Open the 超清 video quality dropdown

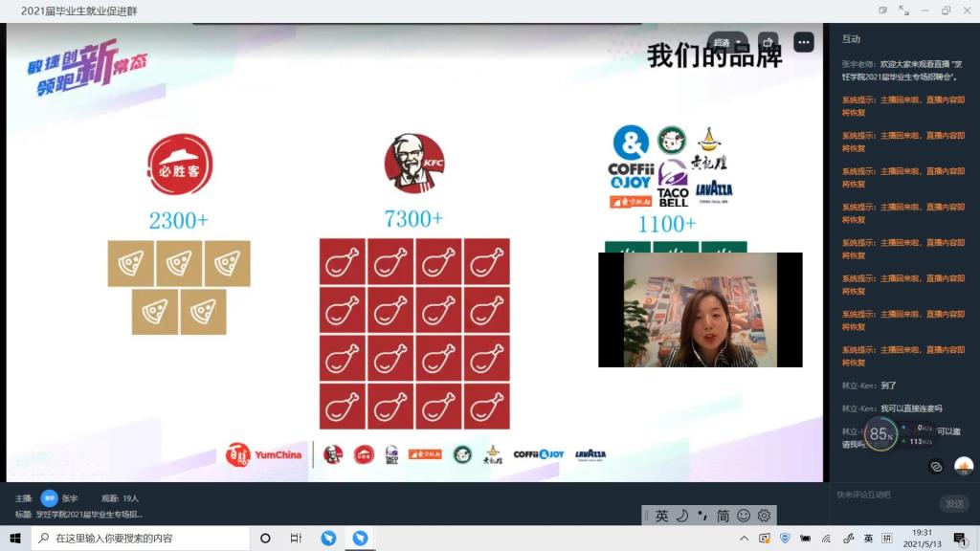coord(722,43)
